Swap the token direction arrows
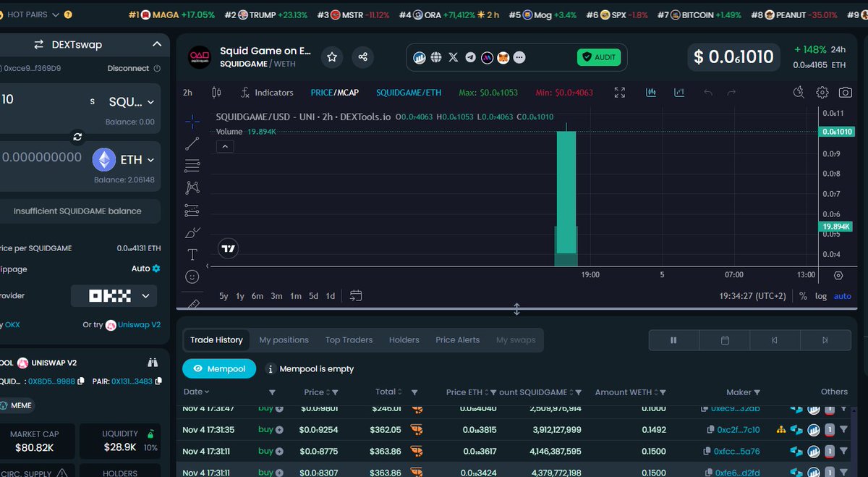This screenshot has width=868, height=477. click(78, 137)
